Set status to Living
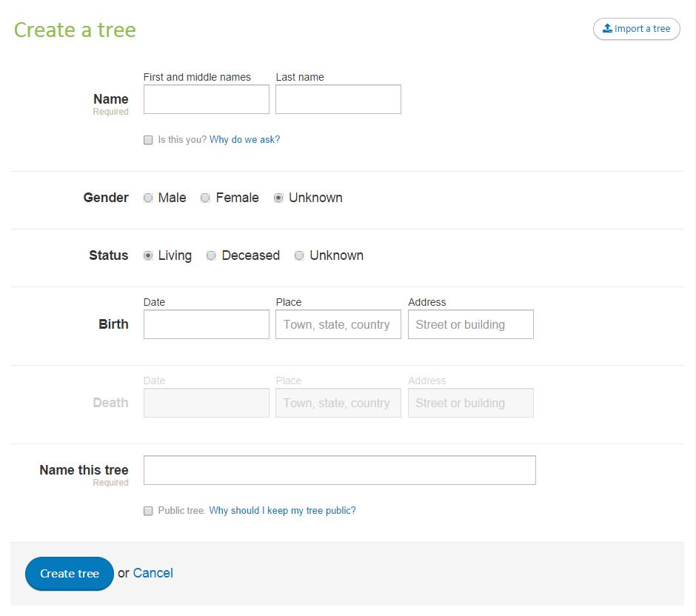The width and height of the screenshot is (696, 616). point(148,255)
